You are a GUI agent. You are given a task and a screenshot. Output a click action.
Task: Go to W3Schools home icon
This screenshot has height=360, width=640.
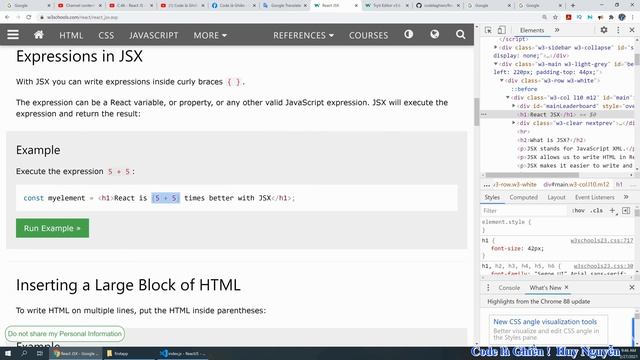pos(39,35)
